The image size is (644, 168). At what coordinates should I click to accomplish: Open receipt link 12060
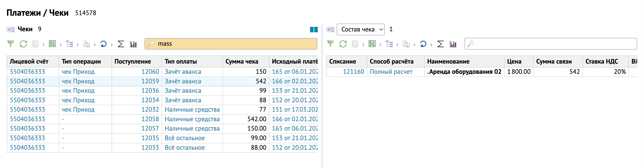coord(150,72)
